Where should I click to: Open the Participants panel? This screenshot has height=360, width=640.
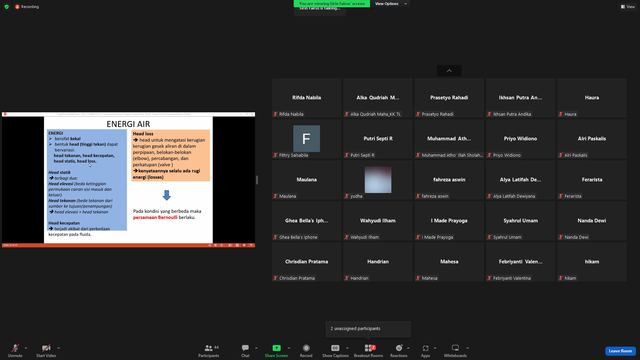point(209,350)
